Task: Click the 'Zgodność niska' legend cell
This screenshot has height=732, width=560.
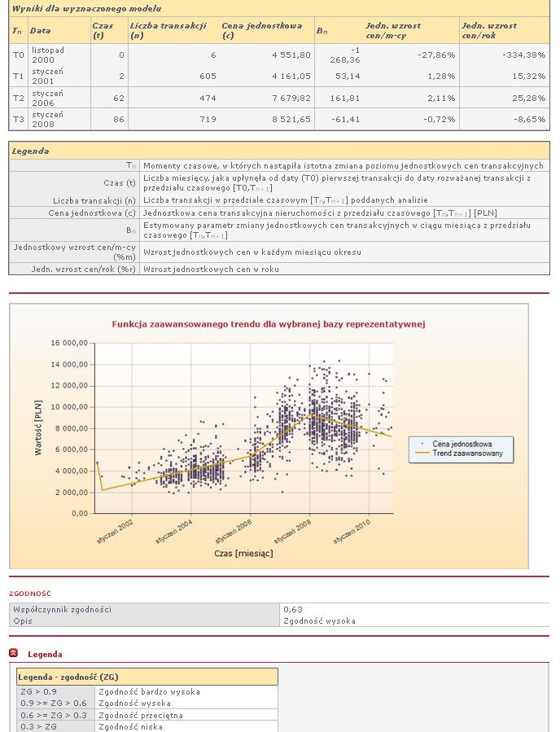Action: [x=131, y=727]
